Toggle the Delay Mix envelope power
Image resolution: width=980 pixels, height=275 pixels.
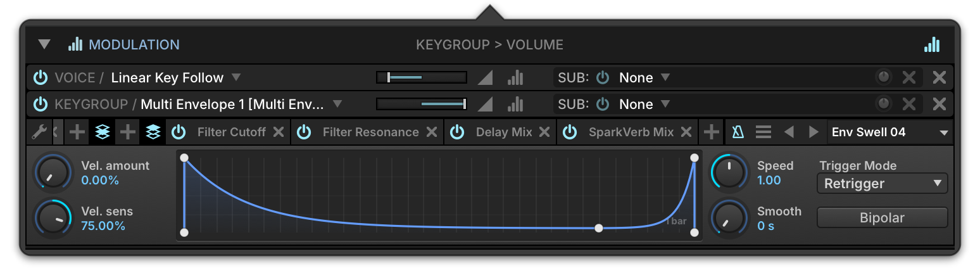[458, 132]
